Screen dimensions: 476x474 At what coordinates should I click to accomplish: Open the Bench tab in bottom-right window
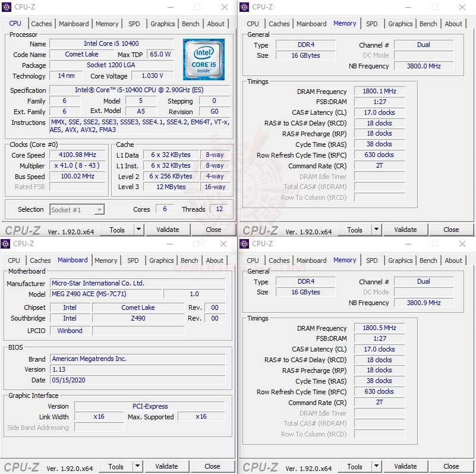pos(428,260)
